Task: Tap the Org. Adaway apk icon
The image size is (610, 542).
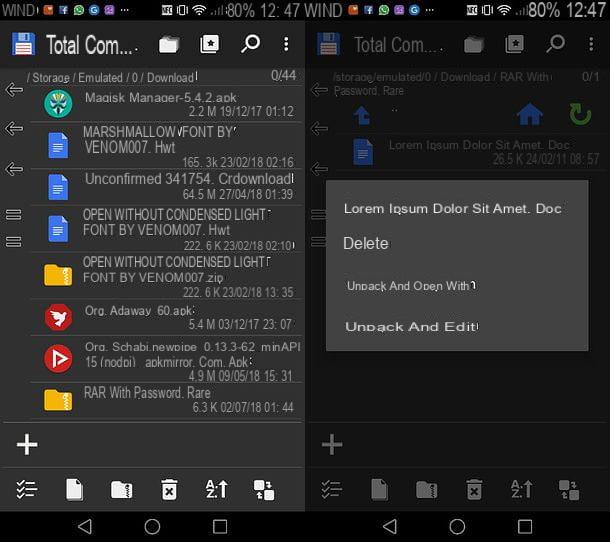Action: [x=58, y=317]
